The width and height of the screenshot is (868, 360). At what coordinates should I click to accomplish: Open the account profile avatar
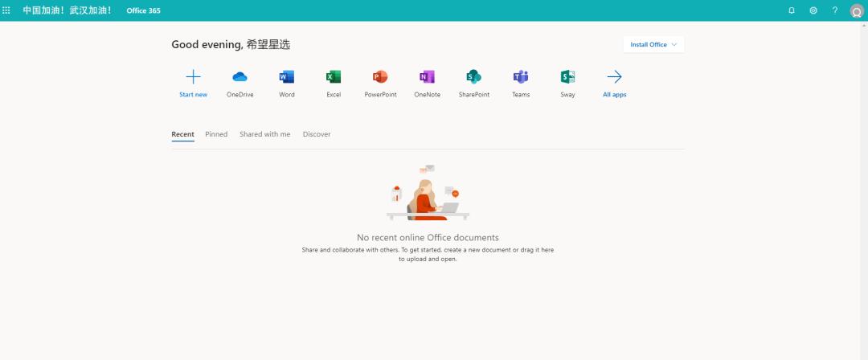(857, 11)
